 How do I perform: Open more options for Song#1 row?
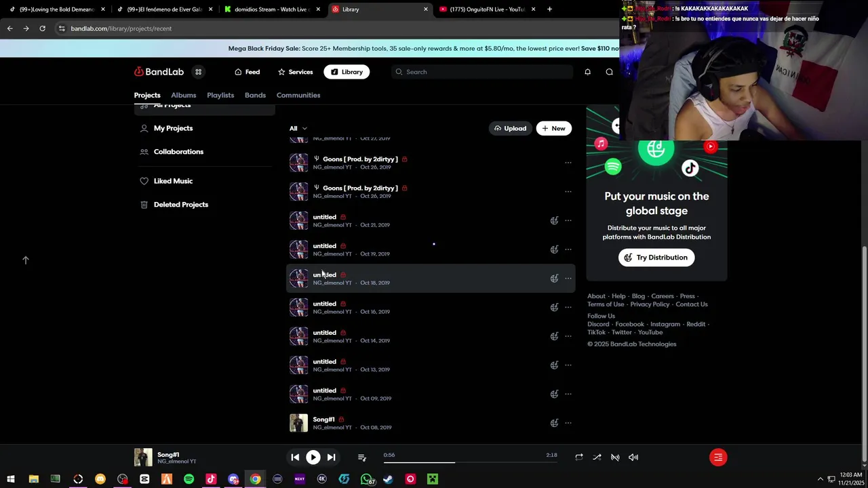tap(568, 423)
